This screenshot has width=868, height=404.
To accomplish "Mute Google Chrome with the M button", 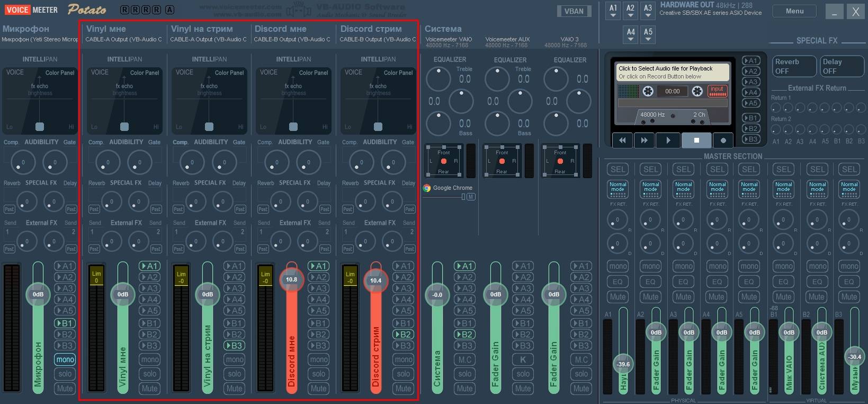I will click(x=470, y=197).
